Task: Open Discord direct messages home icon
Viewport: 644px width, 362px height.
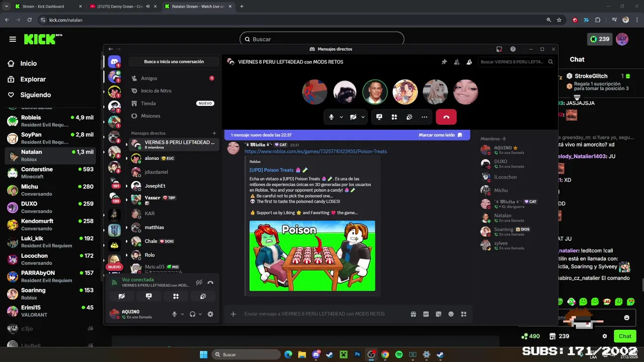Action: tap(115, 62)
